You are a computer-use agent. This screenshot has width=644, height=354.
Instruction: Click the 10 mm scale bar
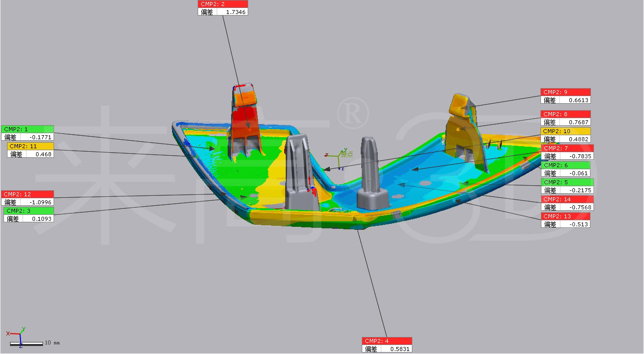click(26, 343)
